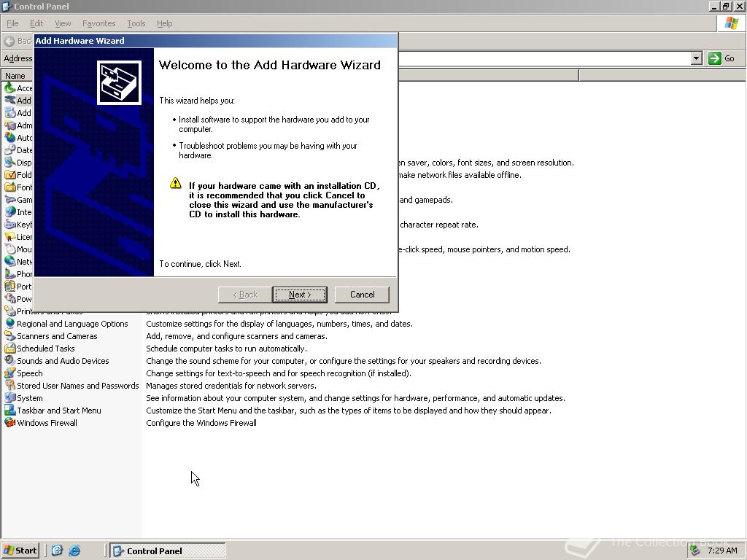This screenshot has height=560, width=747.
Task: Select Phone and Modem Options icon
Action: [x=10, y=273]
